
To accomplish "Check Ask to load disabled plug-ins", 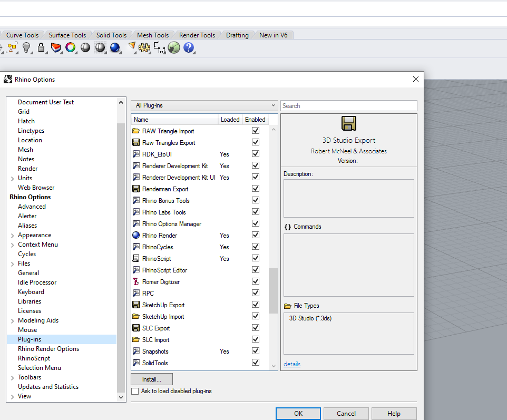I will [135, 391].
